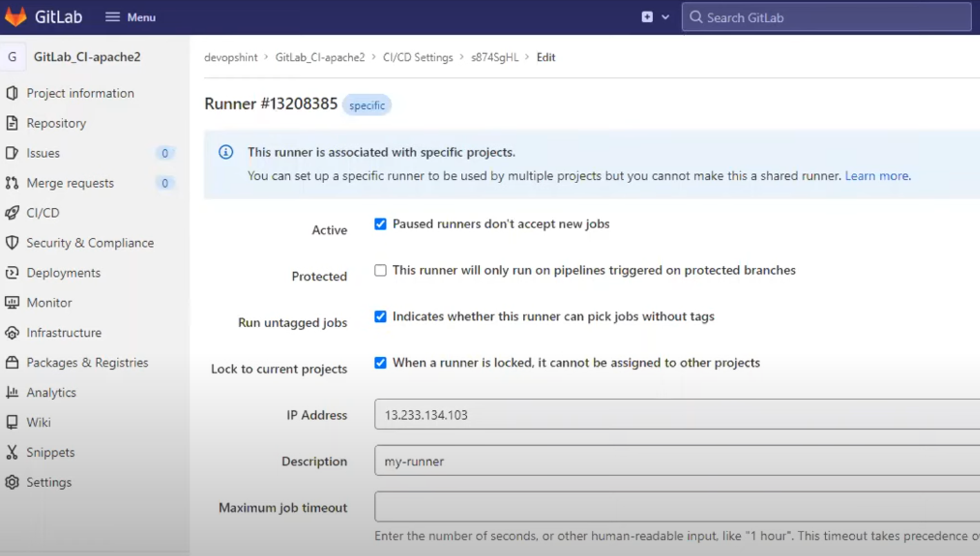This screenshot has width=980, height=556.
Task: Click the GitLab fox logo
Action: tap(15, 17)
